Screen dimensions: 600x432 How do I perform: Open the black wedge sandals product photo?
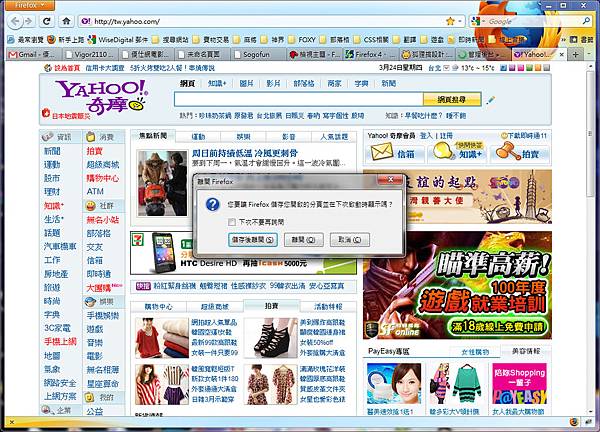[271, 338]
